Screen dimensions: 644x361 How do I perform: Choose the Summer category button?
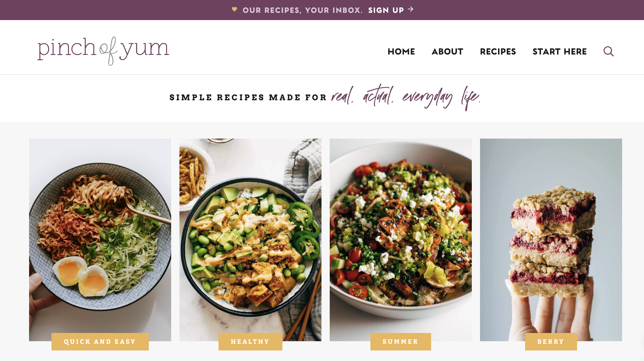pyautogui.click(x=401, y=341)
